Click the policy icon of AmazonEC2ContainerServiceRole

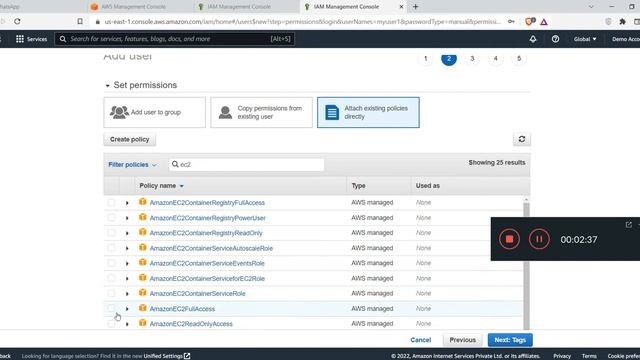142,293
